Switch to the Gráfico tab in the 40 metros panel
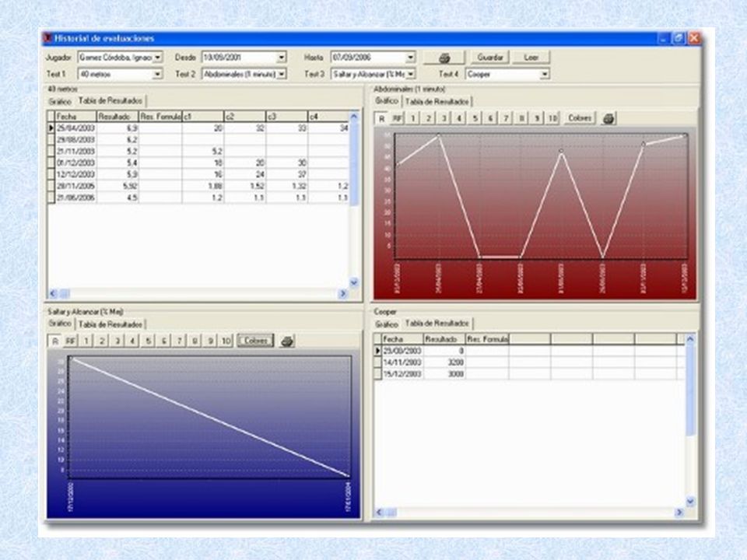This screenshot has width=747, height=560. [x=60, y=101]
